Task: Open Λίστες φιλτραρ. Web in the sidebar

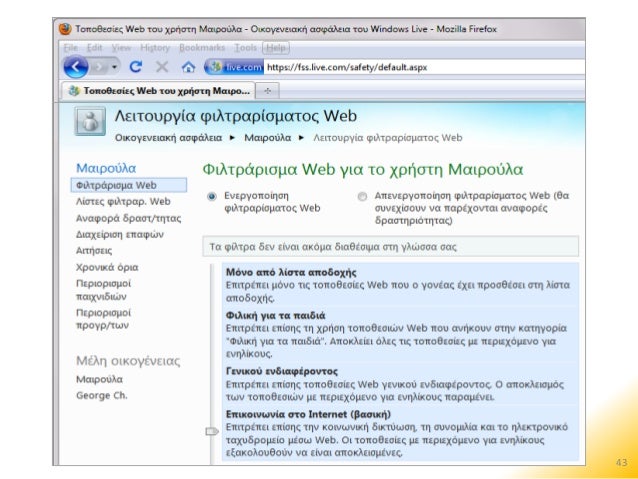Action: click(x=123, y=201)
